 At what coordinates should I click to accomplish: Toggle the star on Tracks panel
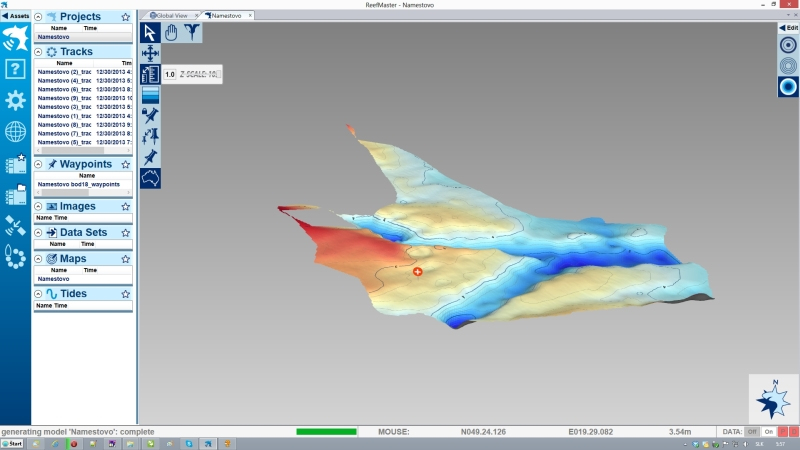(125, 51)
